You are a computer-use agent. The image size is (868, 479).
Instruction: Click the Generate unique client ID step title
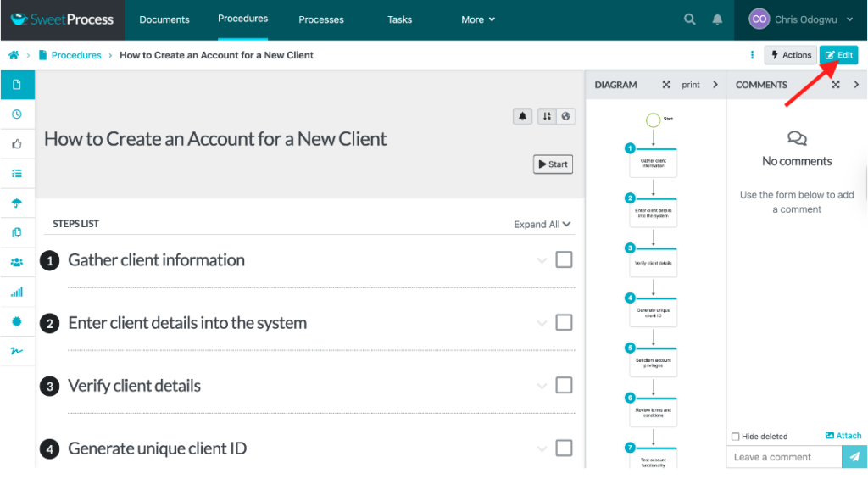pos(157,448)
